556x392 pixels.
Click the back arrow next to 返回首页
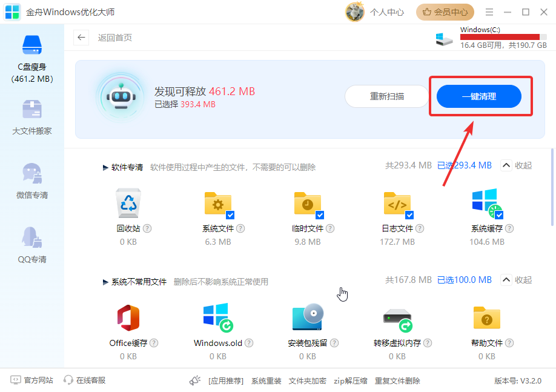point(81,38)
